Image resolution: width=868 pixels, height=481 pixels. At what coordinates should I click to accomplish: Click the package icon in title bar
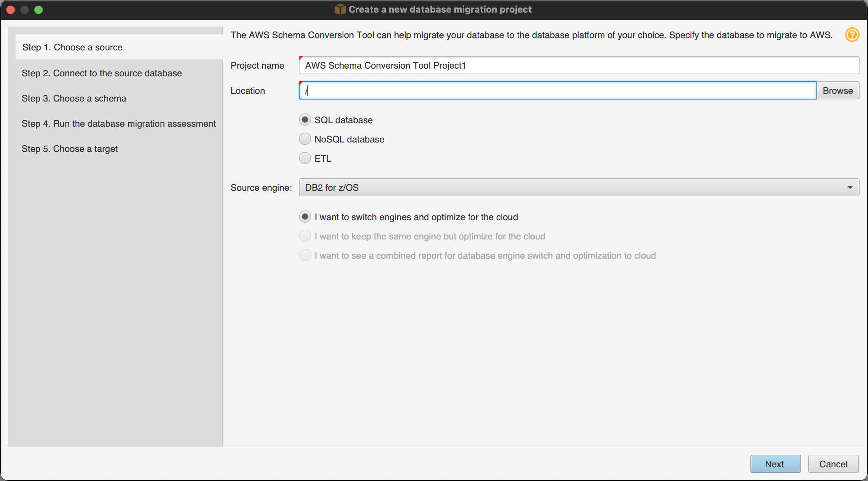tap(339, 9)
